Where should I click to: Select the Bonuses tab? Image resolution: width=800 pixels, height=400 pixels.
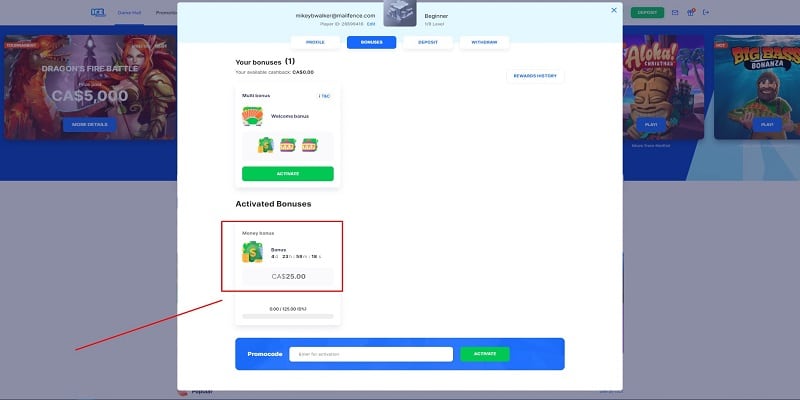(371, 42)
